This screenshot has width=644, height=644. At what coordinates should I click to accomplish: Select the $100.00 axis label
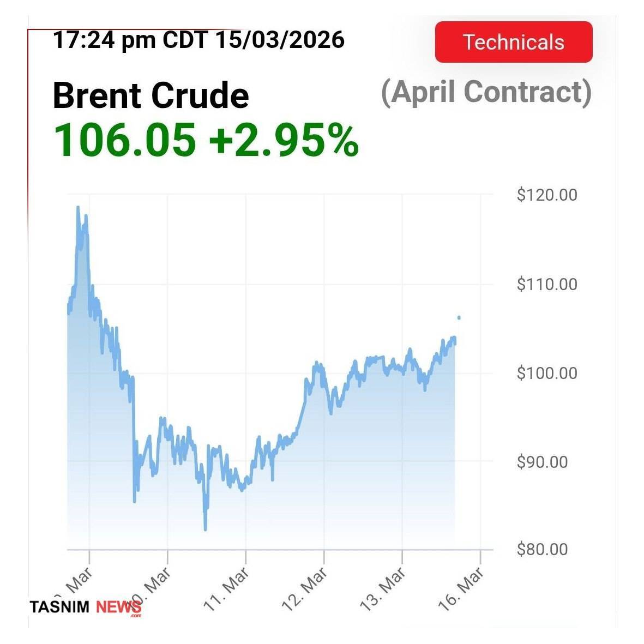(x=546, y=373)
